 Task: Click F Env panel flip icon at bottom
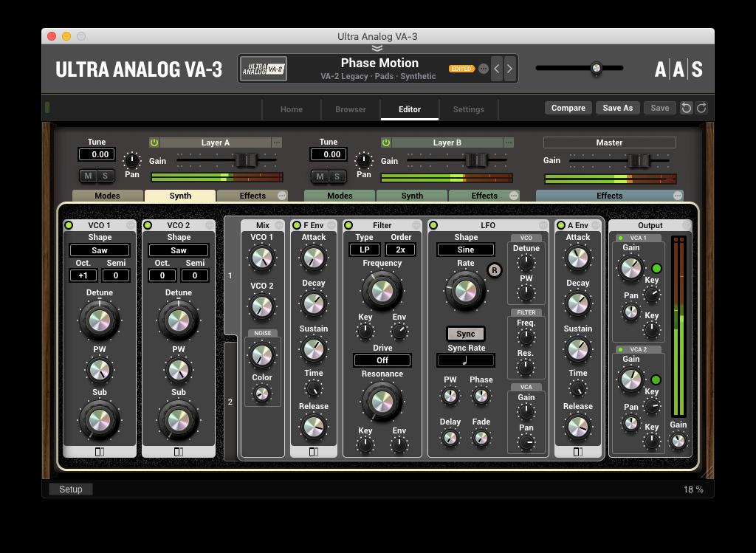coord(313,452)
